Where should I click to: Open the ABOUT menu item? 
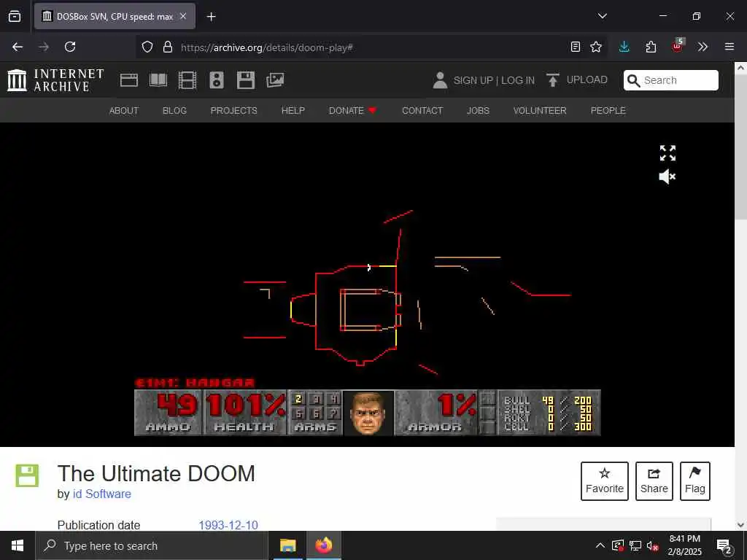click(124, 111)
